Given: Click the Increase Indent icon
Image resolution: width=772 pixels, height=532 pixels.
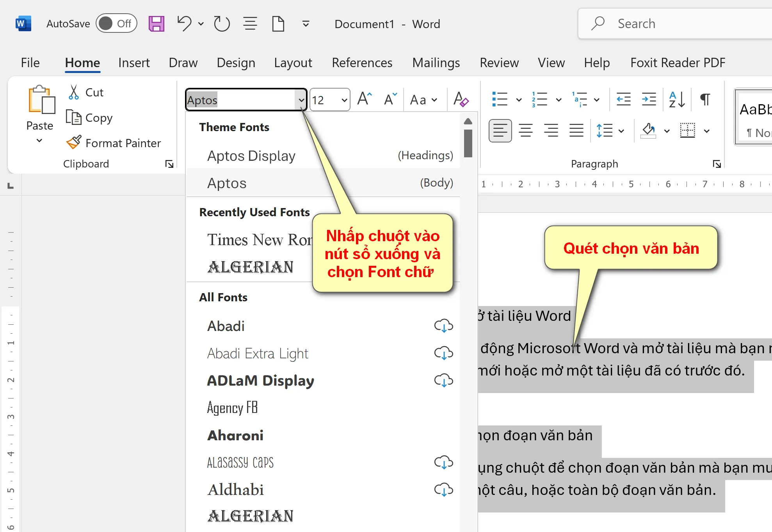Looking at the screenshot, I should tap(649, 100).
